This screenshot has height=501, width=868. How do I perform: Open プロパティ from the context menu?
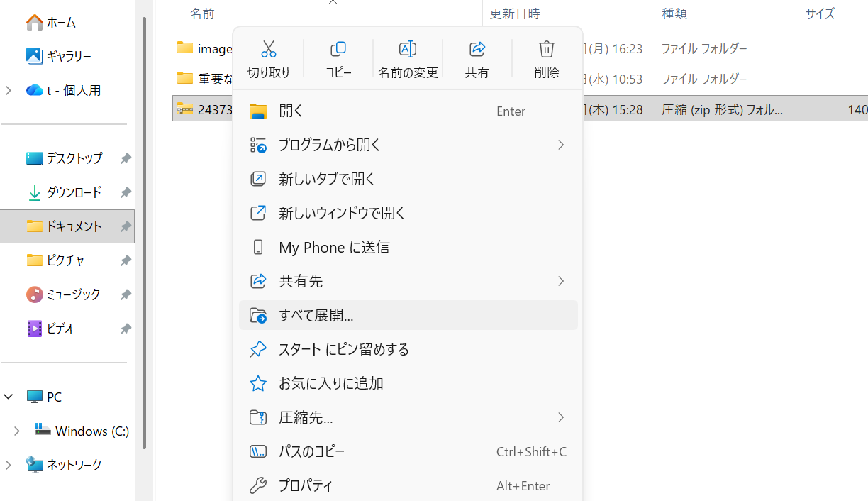coord(306,485)
